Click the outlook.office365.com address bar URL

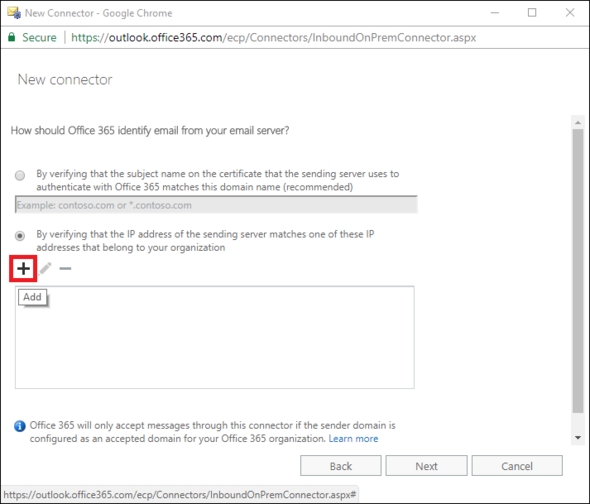point(274,37)
